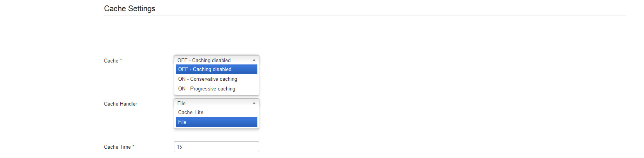This screenshot has width=644, height=158.
Task: Place cursor on the value 15
Action: [x=179, y=147]
